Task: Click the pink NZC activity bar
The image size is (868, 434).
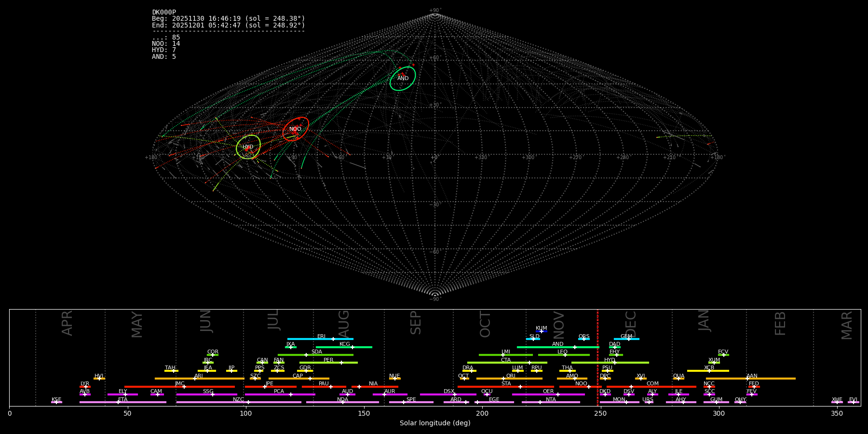Action: (239, 402)
